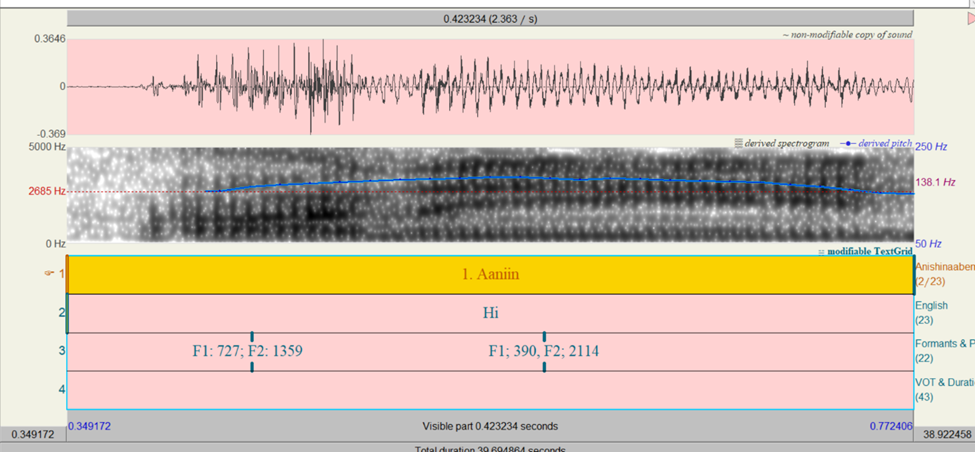
Task: Select the empty tier 4 VOT interval
Action: (x=491, y=390)
